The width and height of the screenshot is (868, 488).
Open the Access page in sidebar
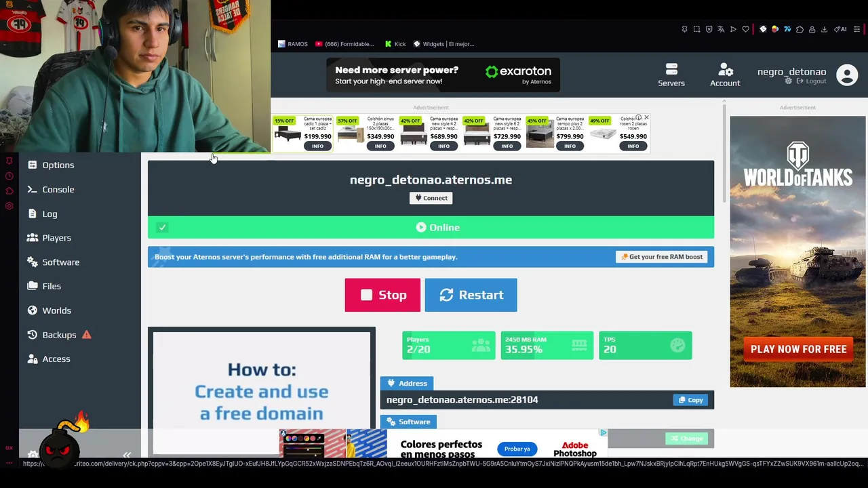(x=49, y=359)
